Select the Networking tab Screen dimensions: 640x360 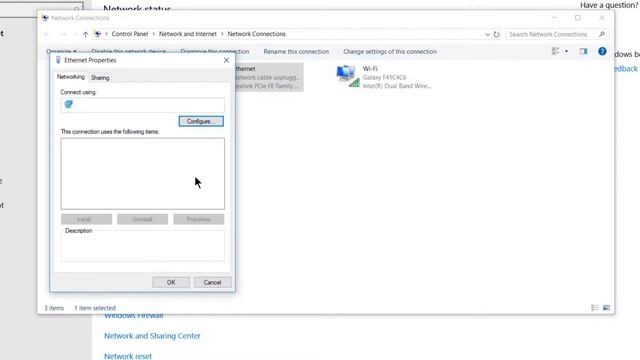coord(71,77)
